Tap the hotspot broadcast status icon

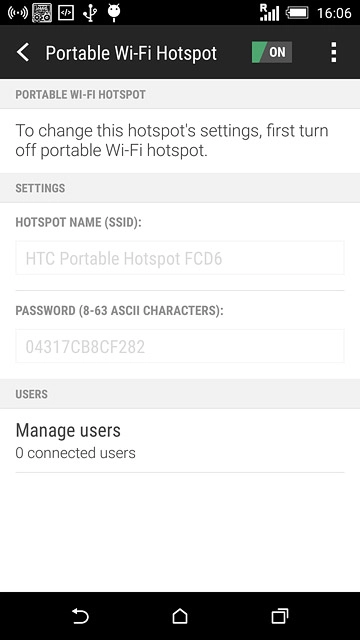[18, 13]
